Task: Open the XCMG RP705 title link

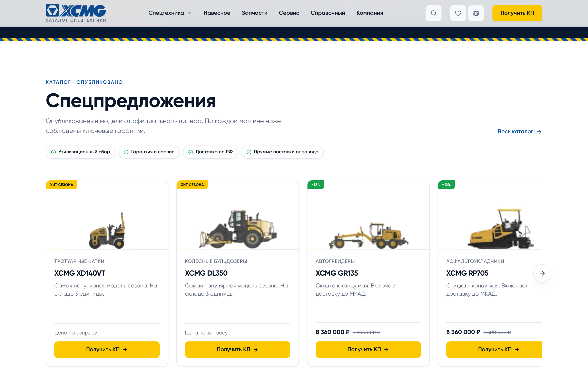Action: coord(467,273)
